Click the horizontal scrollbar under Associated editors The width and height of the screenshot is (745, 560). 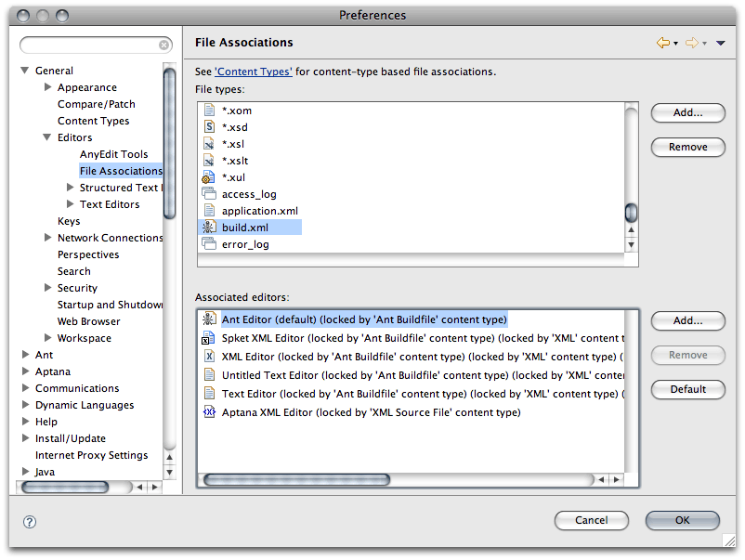pyautogui.click(x=398, y=480)
